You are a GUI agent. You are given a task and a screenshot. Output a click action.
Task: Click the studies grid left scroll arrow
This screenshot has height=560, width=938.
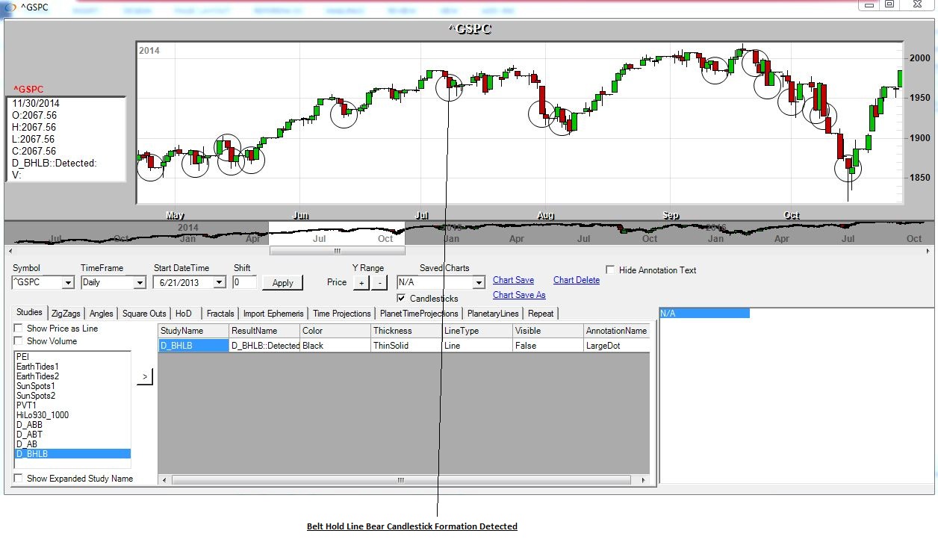pos(164,481)
